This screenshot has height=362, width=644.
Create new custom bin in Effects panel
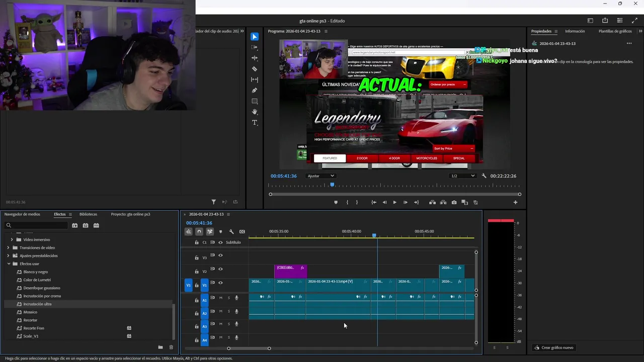pos(160,347)
